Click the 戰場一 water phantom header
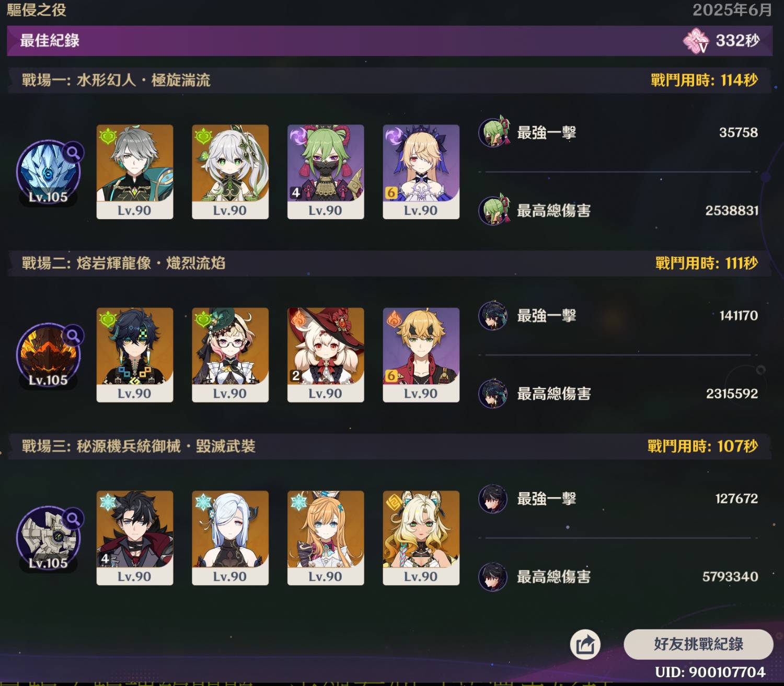 [x=389, y=80]
